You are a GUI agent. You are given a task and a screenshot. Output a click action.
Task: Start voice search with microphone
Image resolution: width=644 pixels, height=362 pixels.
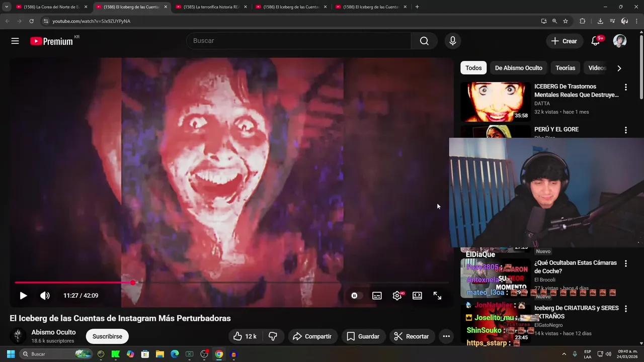(x=453, y=41)
